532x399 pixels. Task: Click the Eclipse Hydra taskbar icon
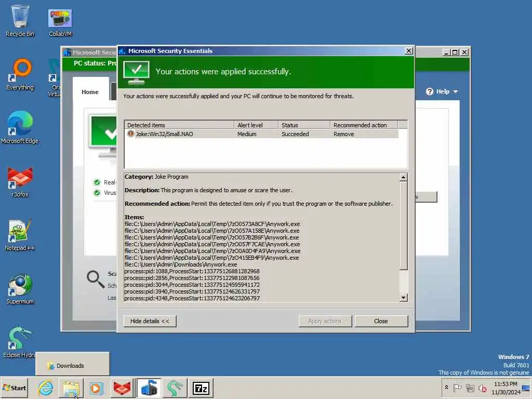tap(175, 388)
